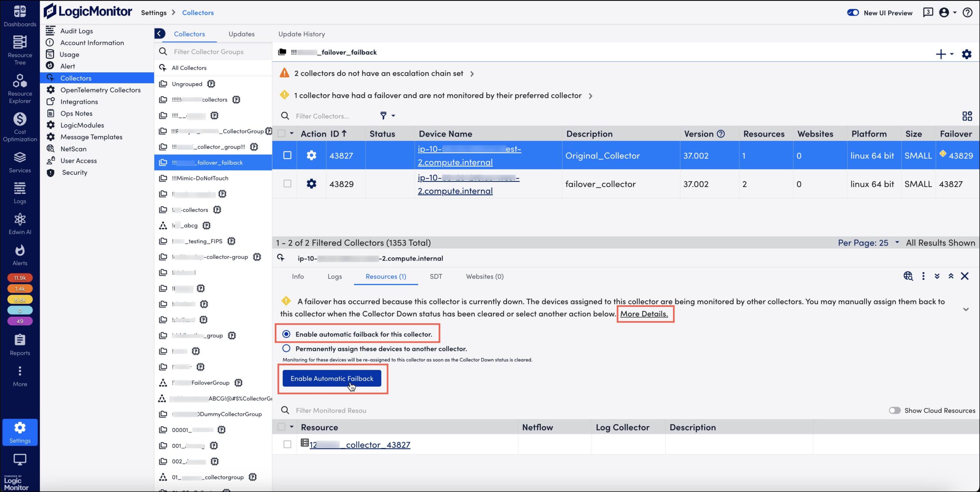Go to Services section
This screenshot has width=980, height=492.
click(20, 162)
